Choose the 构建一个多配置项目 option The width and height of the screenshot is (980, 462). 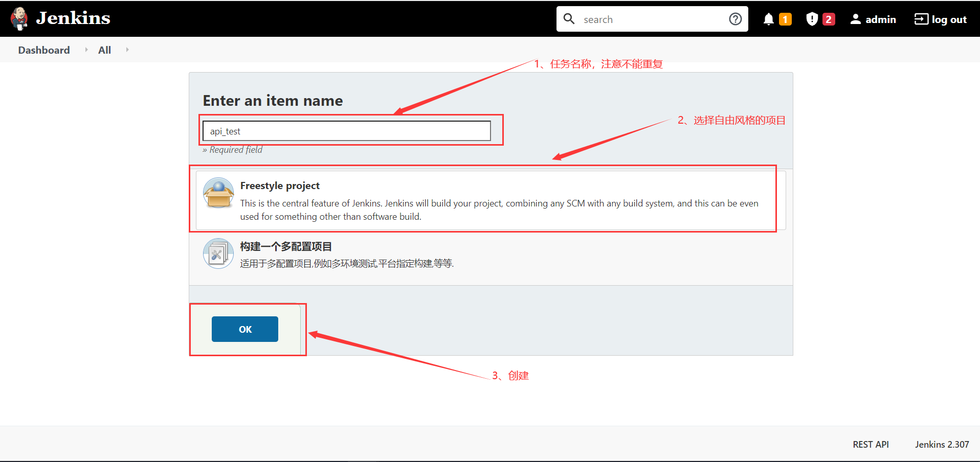pyautogui.click(x=286, y=246)
